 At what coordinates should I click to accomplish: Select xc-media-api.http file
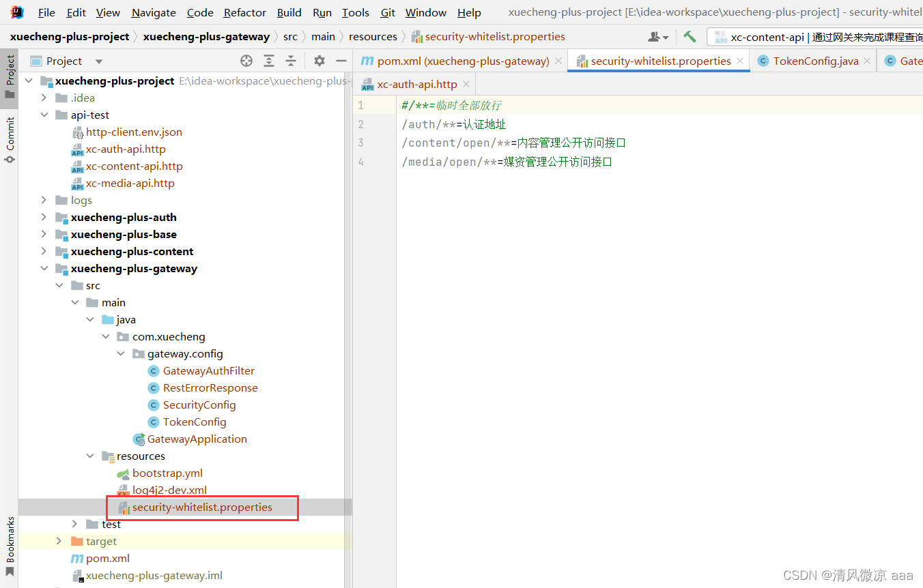[130, 183]
